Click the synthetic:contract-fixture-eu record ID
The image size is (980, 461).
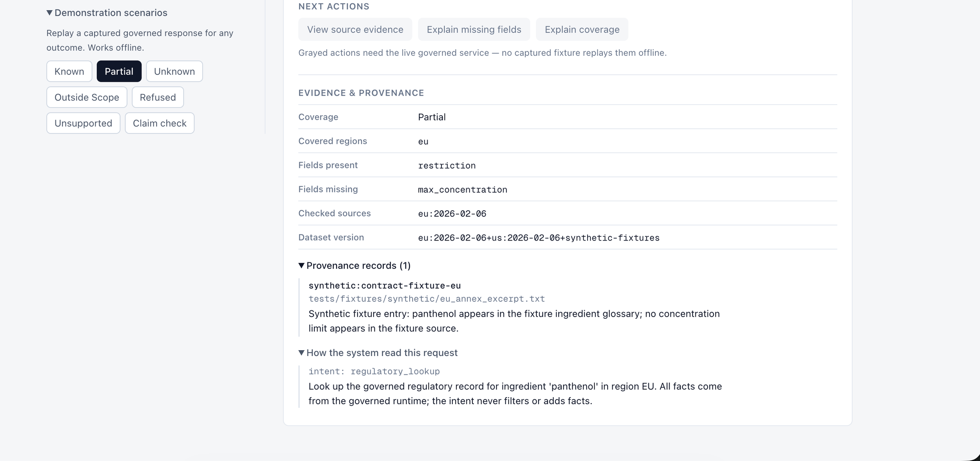pos(385,286)
